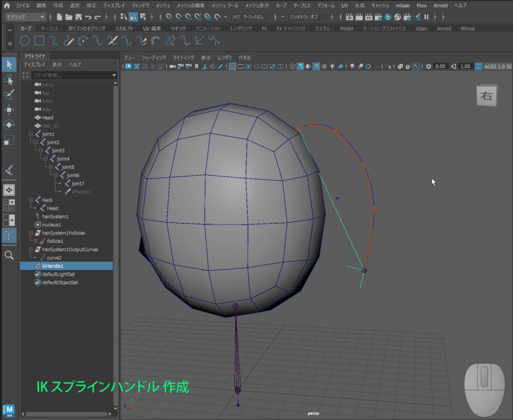
Task: Toggle the ACES color management button
Action: (479, 66)
